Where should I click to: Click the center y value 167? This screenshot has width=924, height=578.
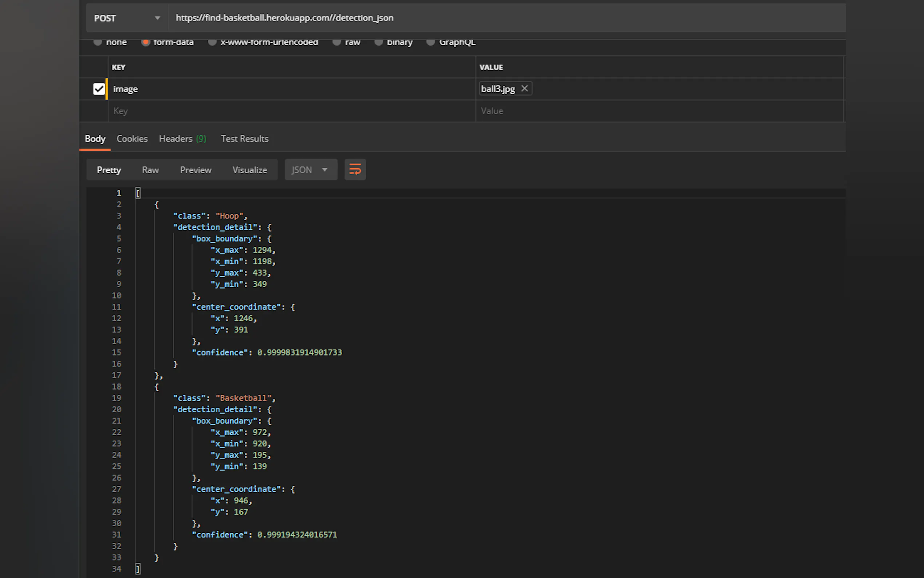[241, 512]
